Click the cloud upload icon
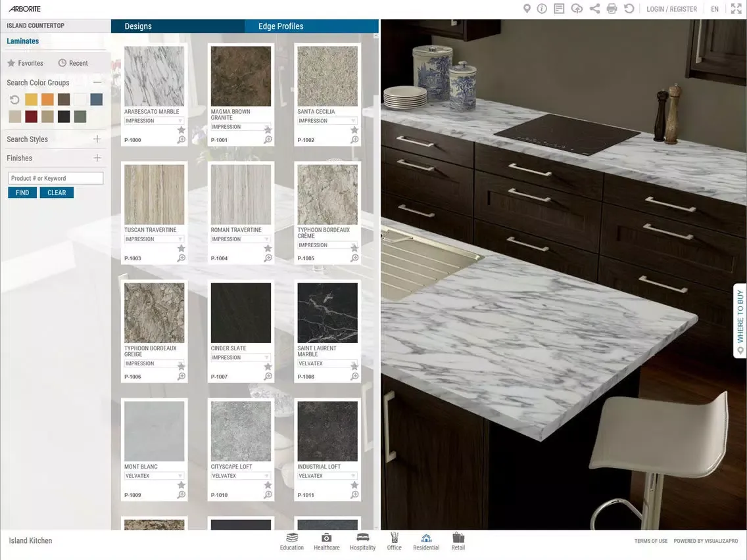 click(x=577, y=9)
